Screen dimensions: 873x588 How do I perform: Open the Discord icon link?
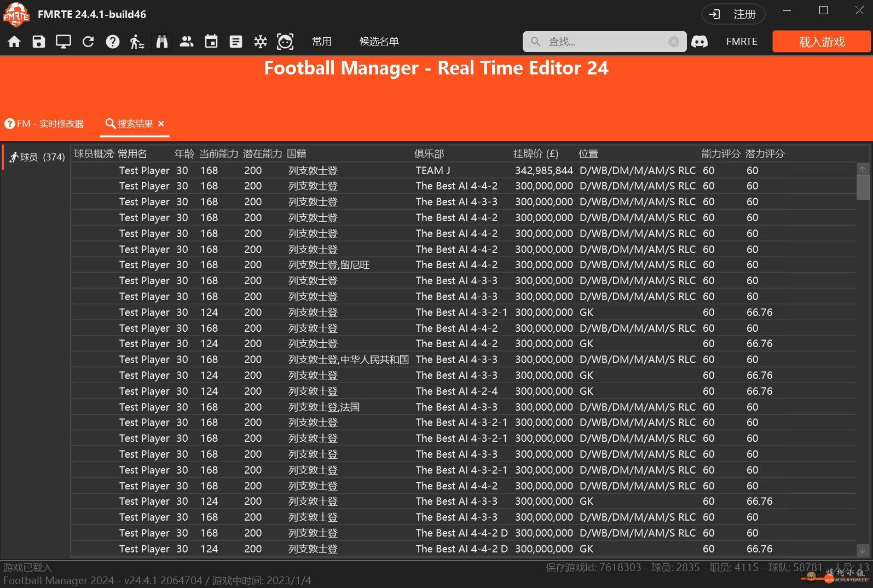pos(699,42)
